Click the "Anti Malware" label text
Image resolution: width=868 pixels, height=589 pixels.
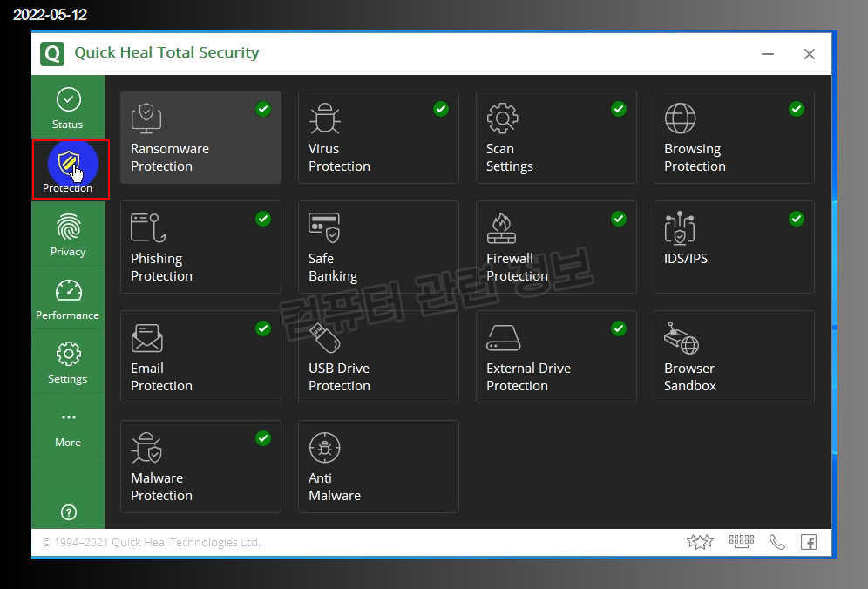tap(335, 486)
